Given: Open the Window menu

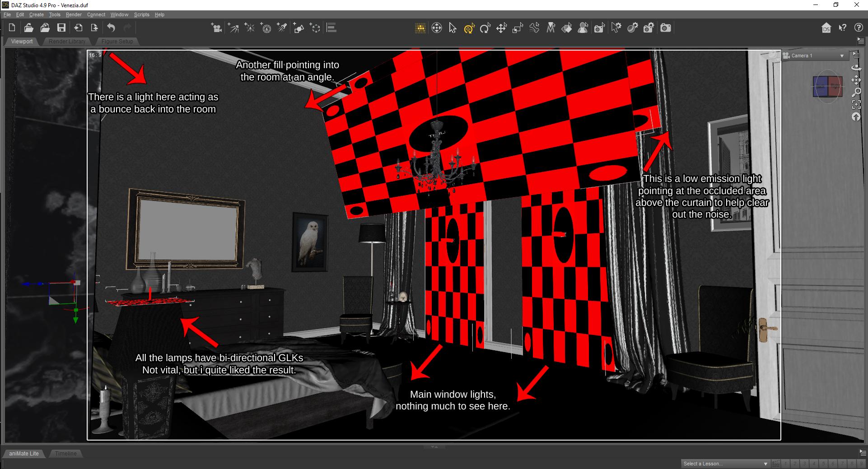Looking at the screenshot, I should tap(120, 14).
